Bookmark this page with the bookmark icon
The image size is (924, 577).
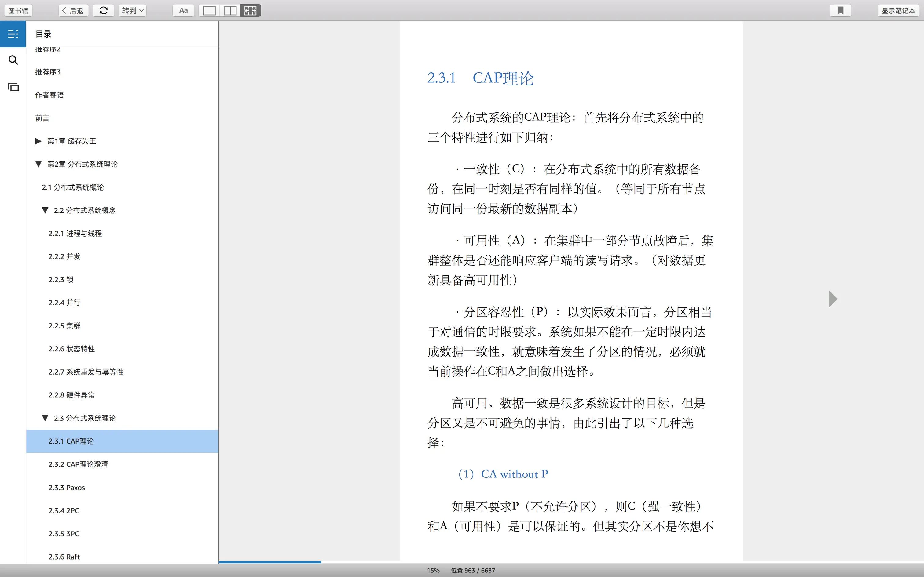click(840, 11)
